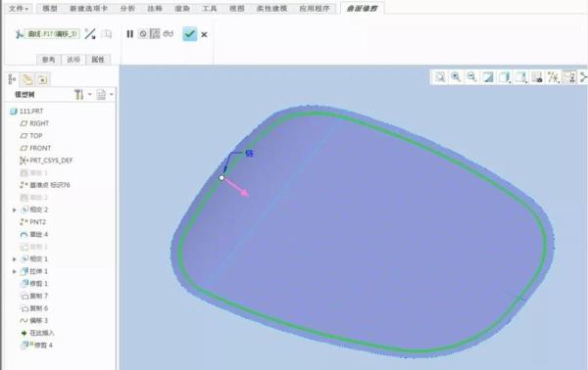Viewport: 588px width, 370px height.
Task: Click the glasses preview icon
Action: (x=169, y=33)
